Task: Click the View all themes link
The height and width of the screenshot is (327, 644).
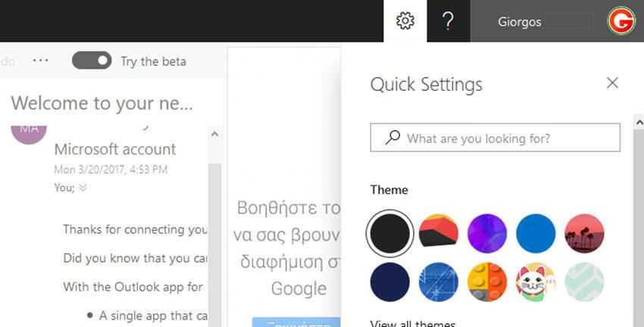Action: (413, 323)
